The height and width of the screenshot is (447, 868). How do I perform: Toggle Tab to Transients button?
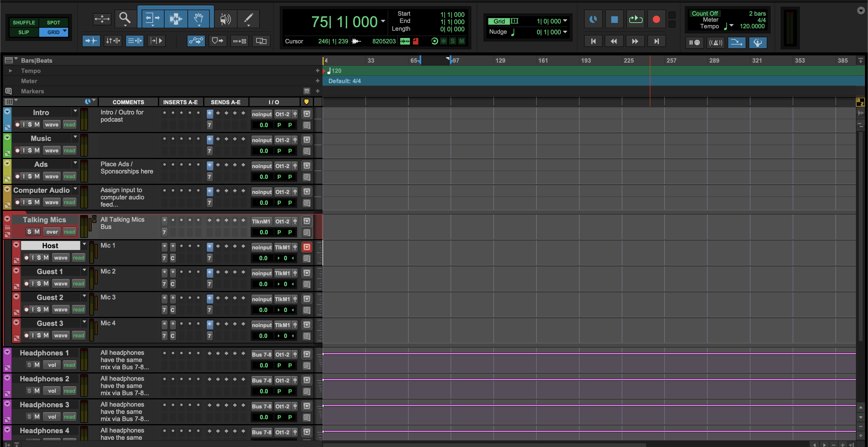(91, 41)
